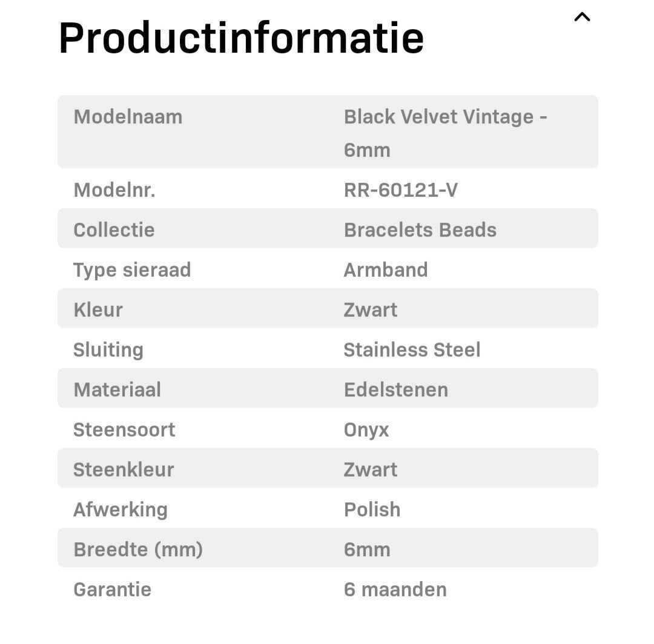The image size is (654, 644).
Task: Click the Materiaal label
Action: [x=117, y=390]
